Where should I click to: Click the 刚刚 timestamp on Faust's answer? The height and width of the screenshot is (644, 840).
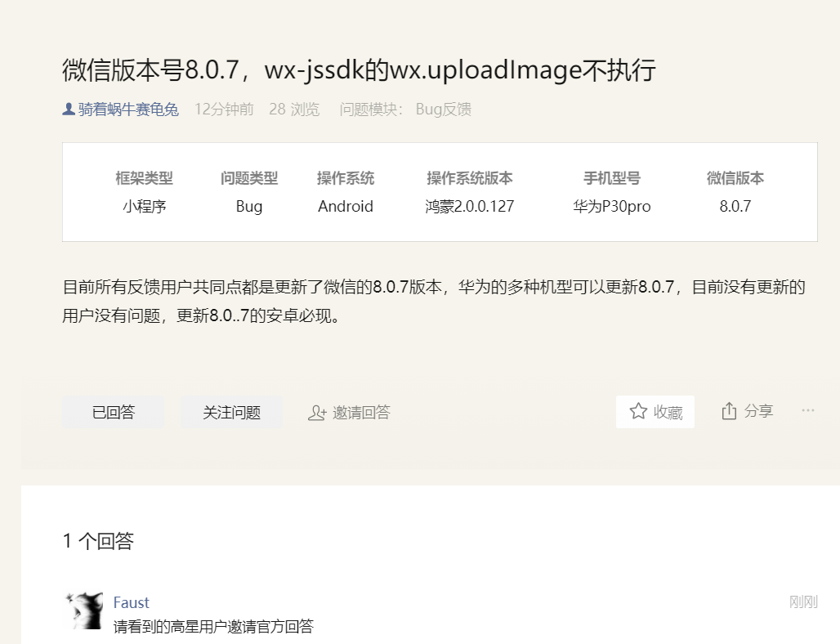803,602
